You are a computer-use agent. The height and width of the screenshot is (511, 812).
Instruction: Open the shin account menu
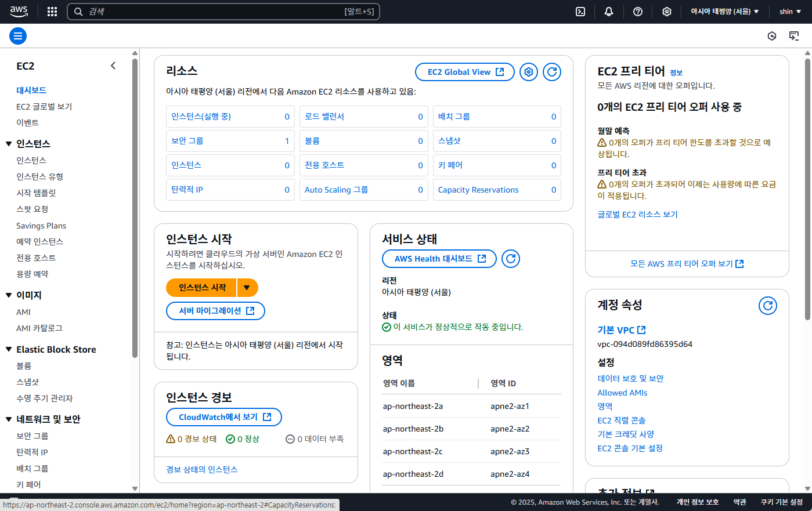tap(790, 12)
